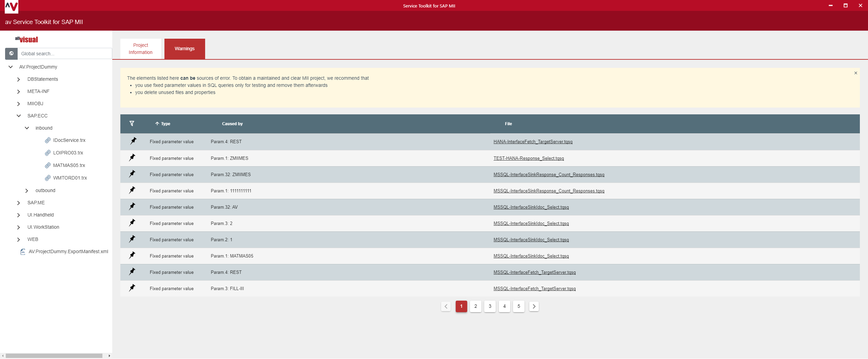Dismiss the yellow information banner

coord(855,73)
